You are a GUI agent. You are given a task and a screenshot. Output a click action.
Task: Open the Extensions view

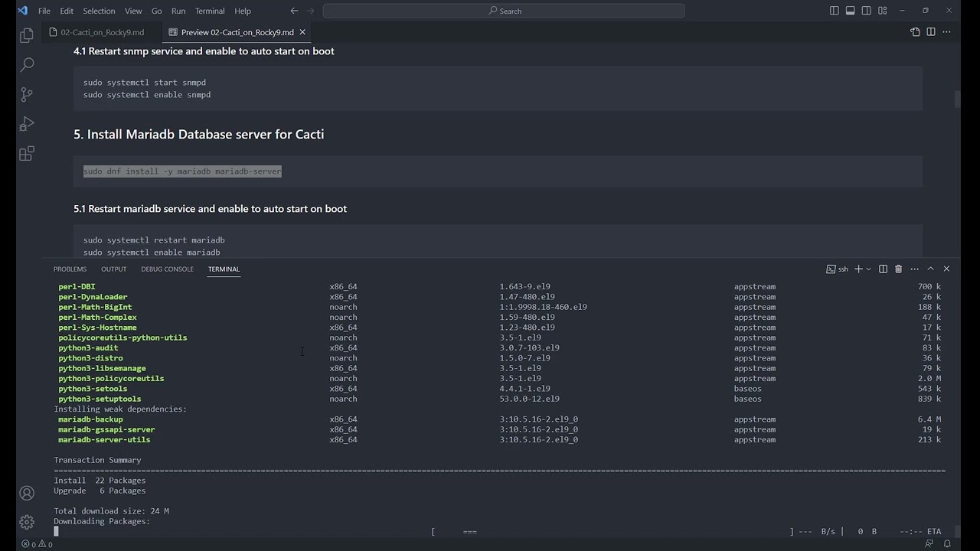[x=27, y=154]
